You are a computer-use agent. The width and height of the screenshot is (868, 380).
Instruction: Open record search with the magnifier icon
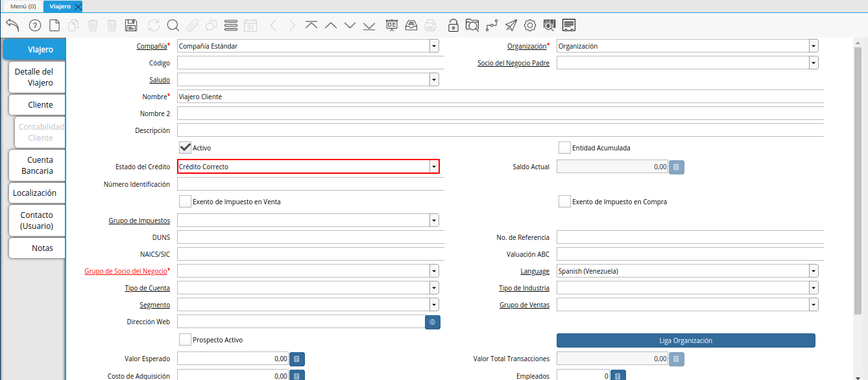coord(173,25)
